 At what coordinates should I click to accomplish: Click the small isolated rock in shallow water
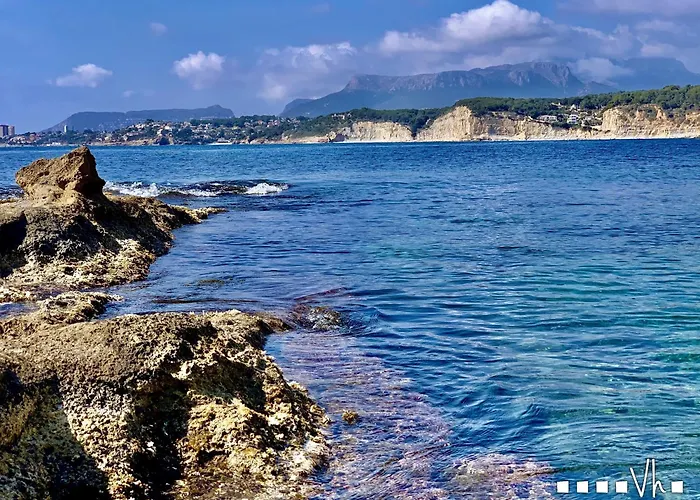350,416
